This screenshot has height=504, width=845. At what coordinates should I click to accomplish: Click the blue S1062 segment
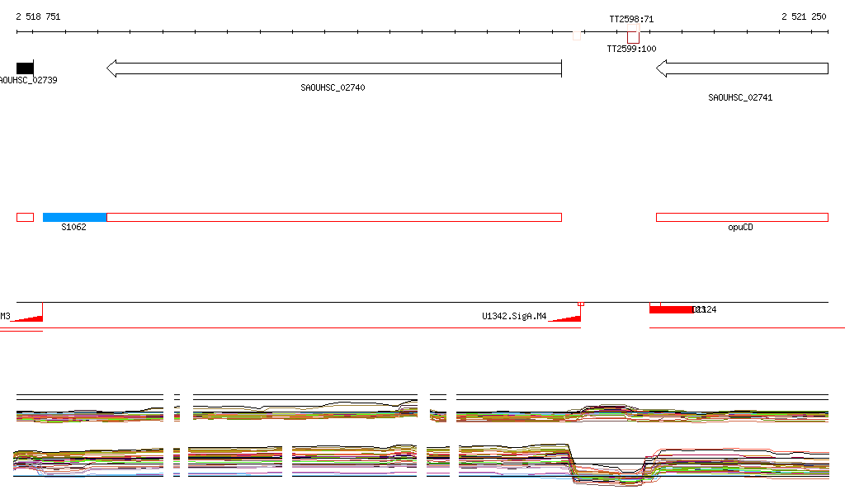[75, 218]
